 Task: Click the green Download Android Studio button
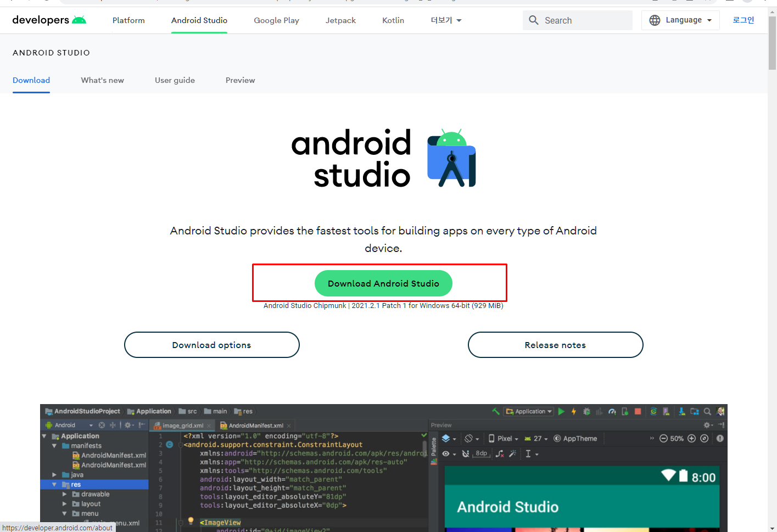point(383,283)
